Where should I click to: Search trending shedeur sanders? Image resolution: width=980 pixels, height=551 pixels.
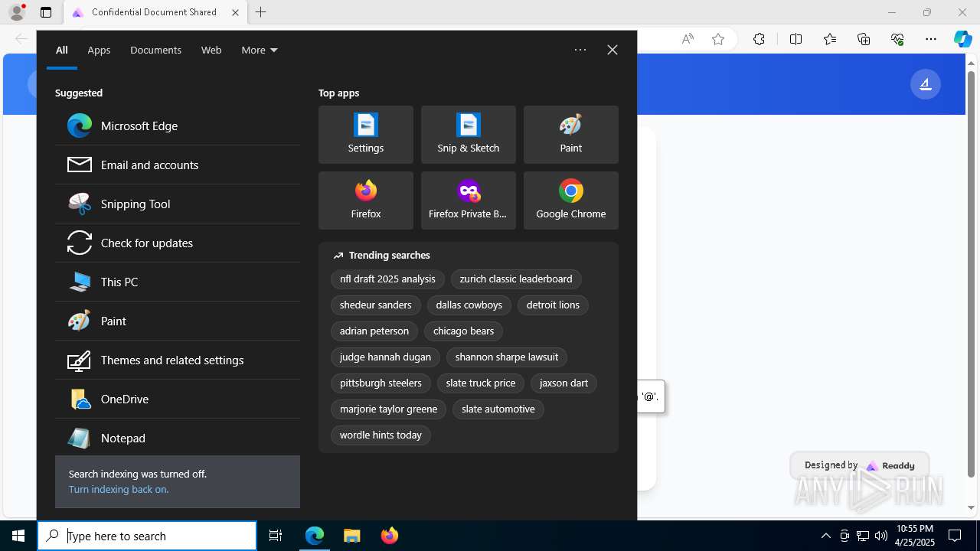click(x=376, y=305)
